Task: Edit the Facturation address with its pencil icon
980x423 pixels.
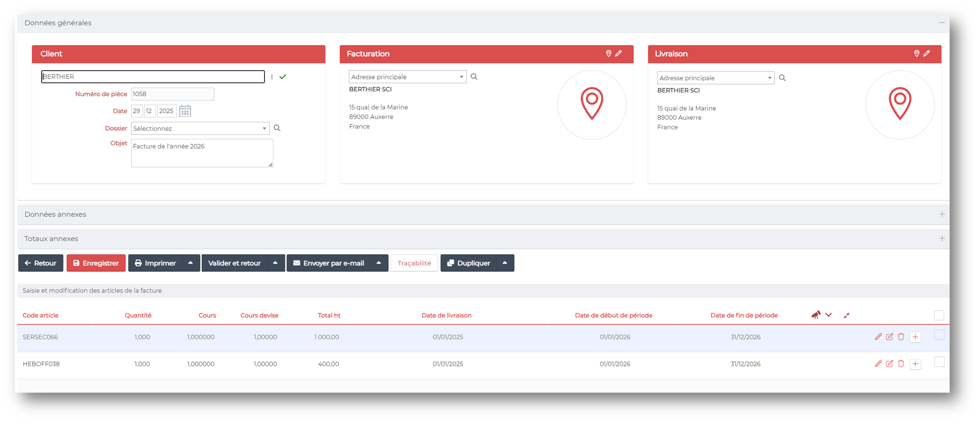Action: [x=619, y=54]
